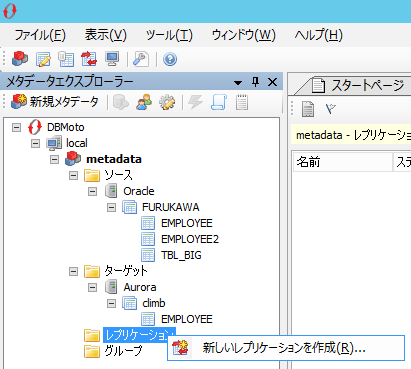Click the gear with pencil icon

[167, 102]
